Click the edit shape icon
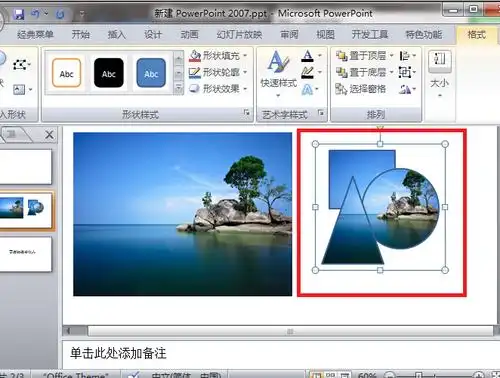The width and height of the screenshot is (500, 378). point(19,64)
